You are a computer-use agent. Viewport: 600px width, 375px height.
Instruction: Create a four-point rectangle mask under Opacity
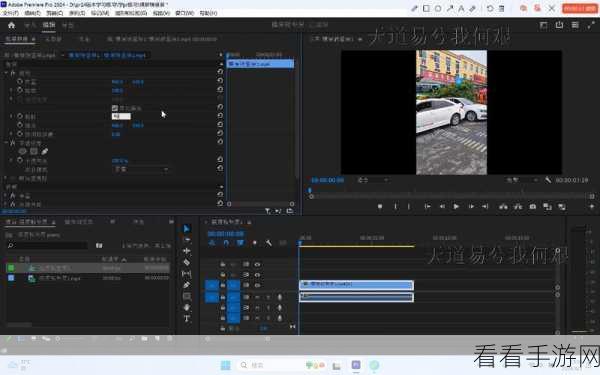point(34,152)
